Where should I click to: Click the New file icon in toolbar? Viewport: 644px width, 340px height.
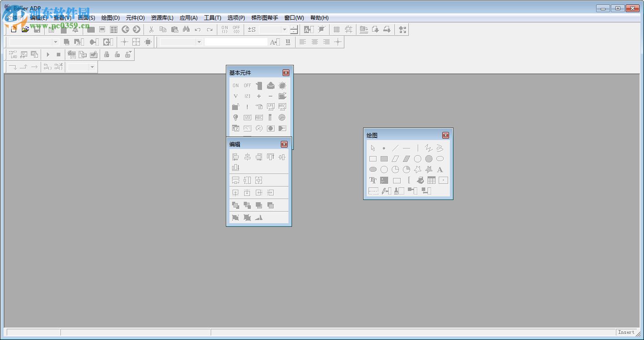pyautogui.click(x=14, y=30)
